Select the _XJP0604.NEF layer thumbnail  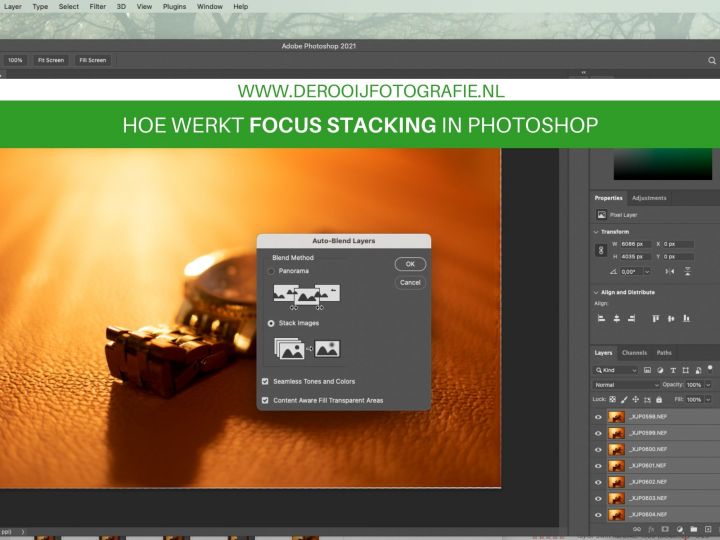pos(616,515)
